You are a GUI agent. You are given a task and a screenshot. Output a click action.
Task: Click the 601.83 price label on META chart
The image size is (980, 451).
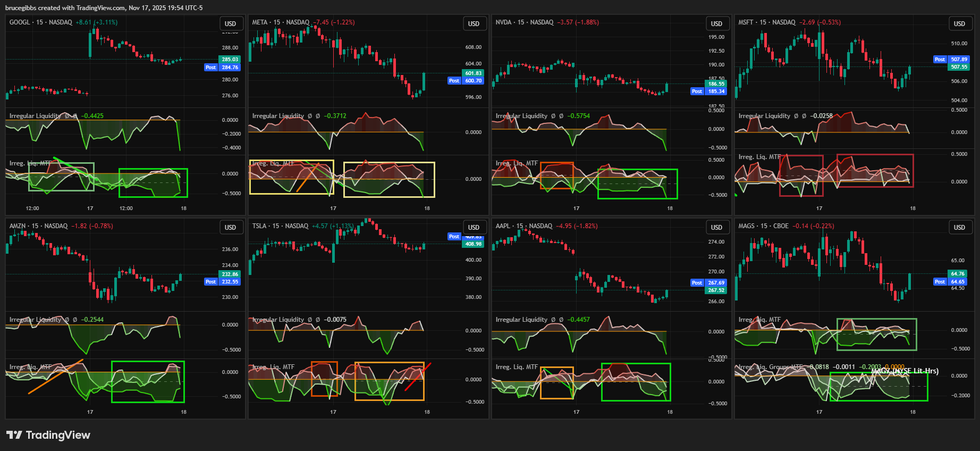point(473,73)
